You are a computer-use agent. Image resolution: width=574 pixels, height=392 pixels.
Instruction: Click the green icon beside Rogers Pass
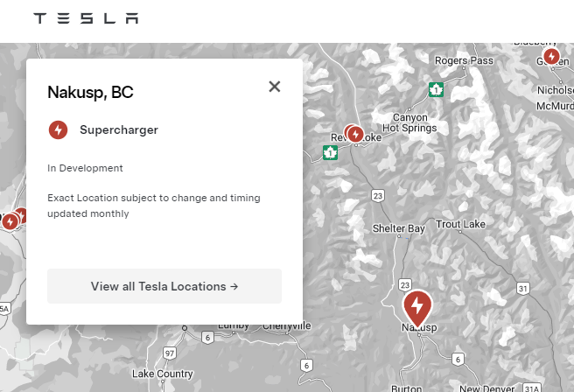(x=436, y=89)
